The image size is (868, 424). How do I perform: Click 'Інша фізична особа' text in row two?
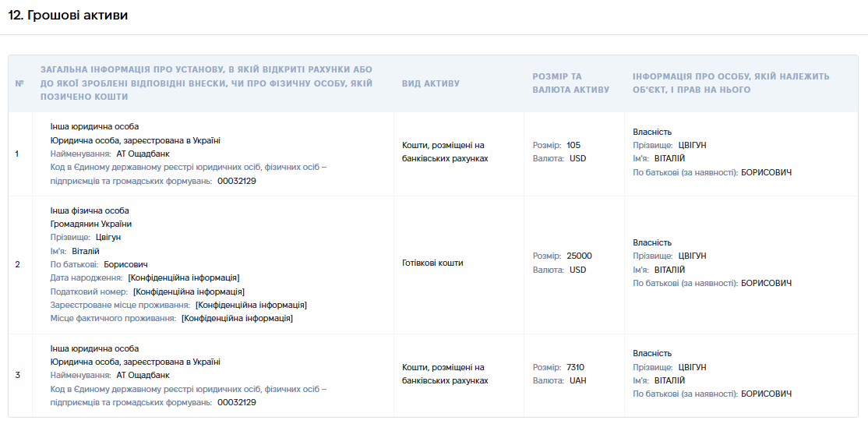coord(90,211)
